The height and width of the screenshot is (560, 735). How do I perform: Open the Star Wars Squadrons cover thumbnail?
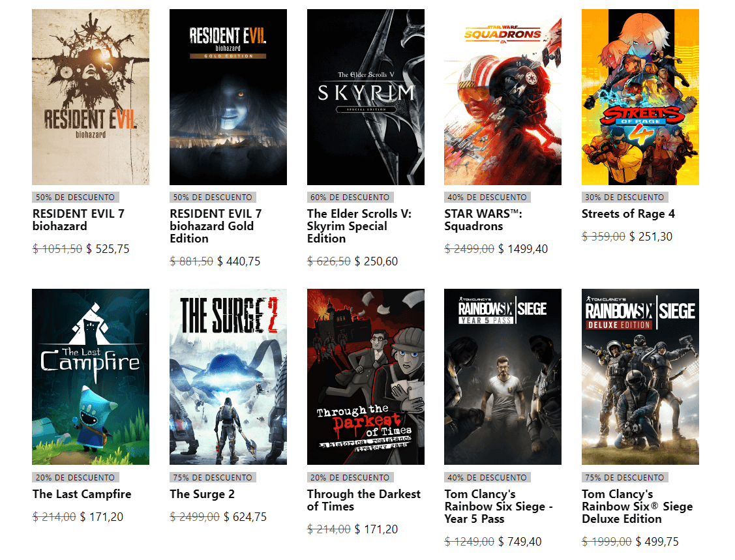(503, 97)
